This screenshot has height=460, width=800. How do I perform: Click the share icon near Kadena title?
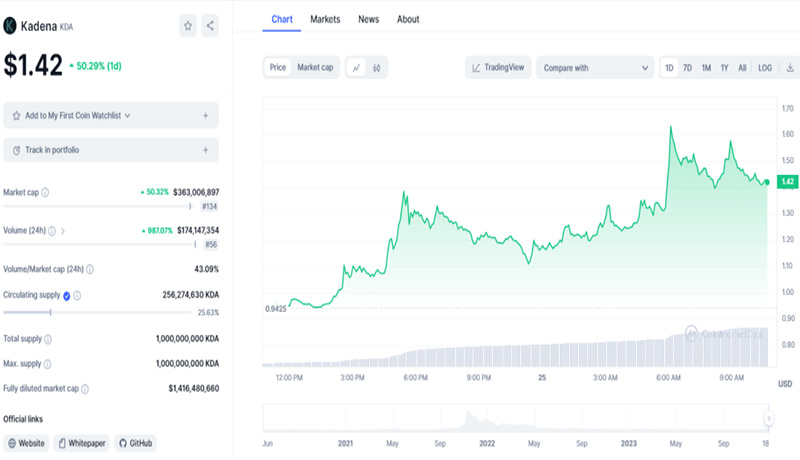click(x=210, y=25)
